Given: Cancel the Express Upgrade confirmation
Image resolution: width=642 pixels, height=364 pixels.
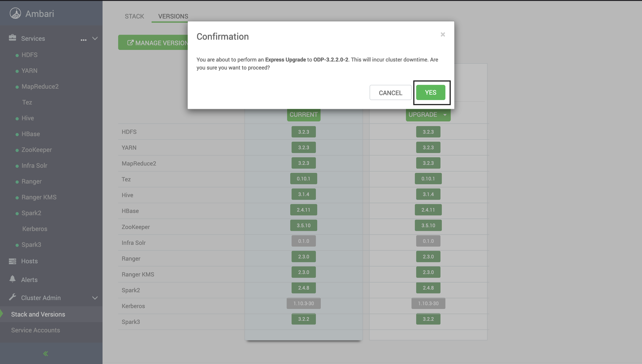Looking at the screenshot, I should (x=390, y=93).
